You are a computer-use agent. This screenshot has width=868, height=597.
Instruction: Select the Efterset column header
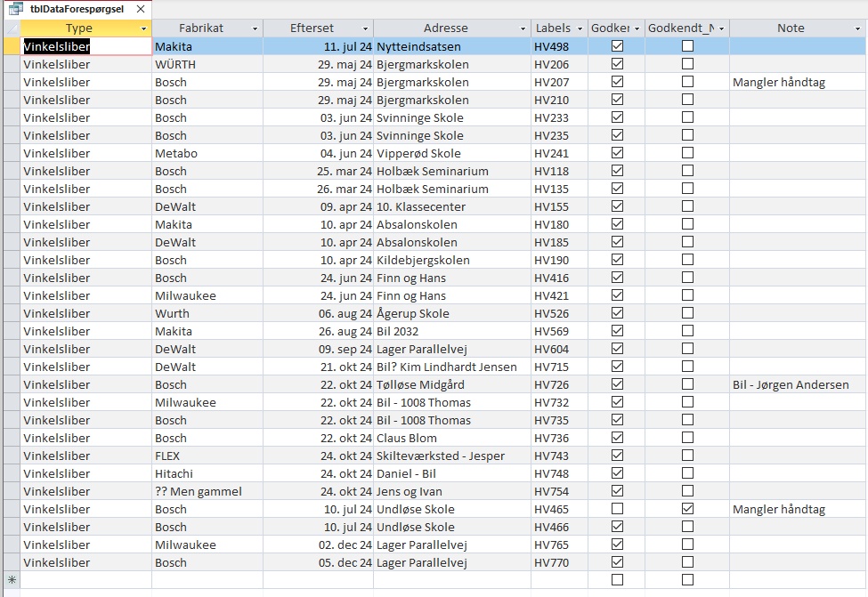[312, 28]
